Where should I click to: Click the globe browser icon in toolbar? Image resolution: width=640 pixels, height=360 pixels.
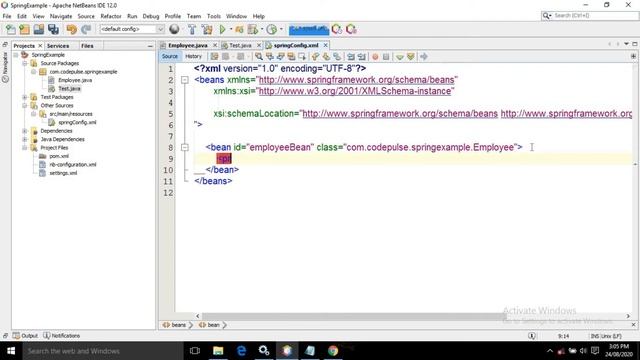174,29
